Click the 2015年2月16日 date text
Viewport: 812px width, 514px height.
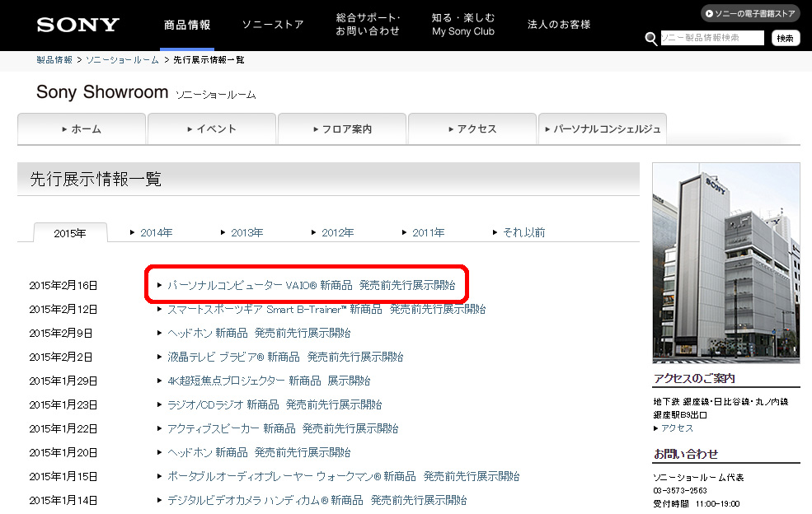pyautogui.click(x=63, y=286)
